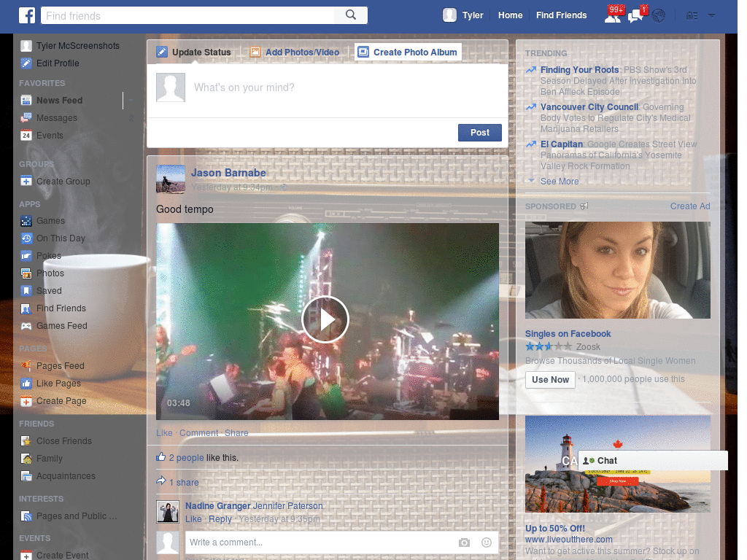Click the search magnifier button
The image size is (747, 560).
pos(351,15)
